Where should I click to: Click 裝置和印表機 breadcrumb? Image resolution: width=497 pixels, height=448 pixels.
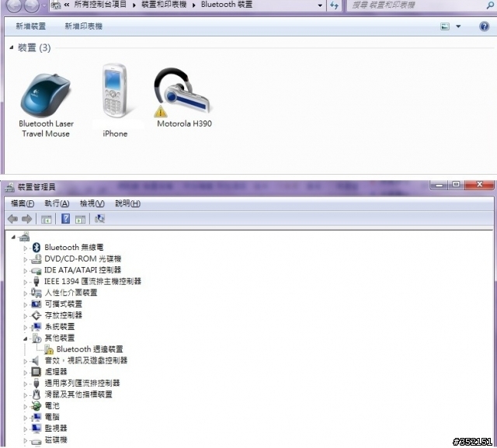pyautogui.click(x=164, y=5)
